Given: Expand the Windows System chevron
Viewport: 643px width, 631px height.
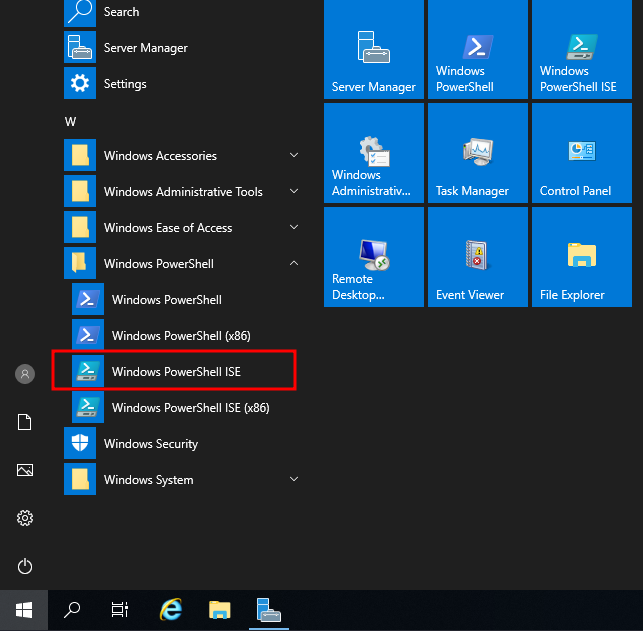Looking at the screenshot, I should (294, 479).
